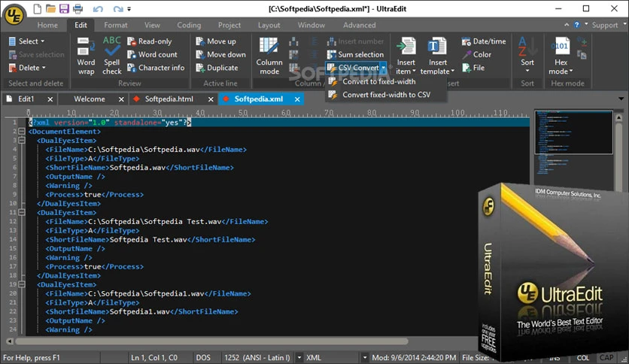629x364 pixels.
Task: Open the Insert template dropdown
Action: [437, 56]
